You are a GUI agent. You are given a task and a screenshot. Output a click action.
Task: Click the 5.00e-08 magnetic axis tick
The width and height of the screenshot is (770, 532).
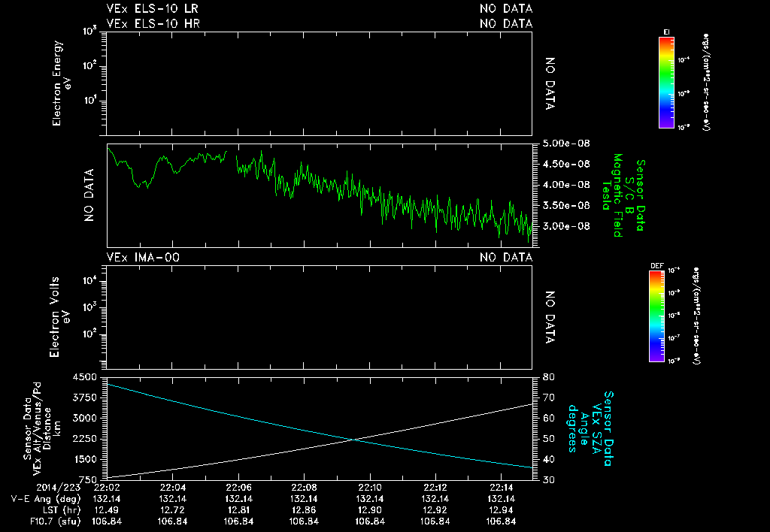click(566, 144)
